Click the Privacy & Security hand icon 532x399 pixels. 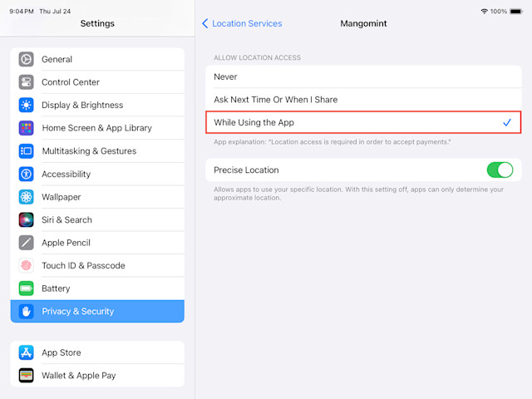pos(26,312)
